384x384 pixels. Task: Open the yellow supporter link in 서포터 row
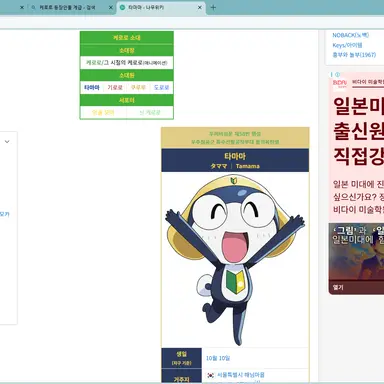(103, 113)
